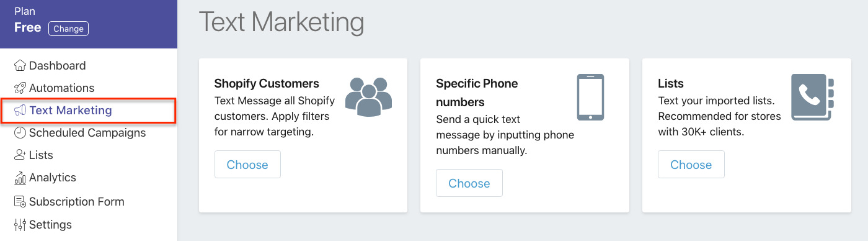Viewport: 868px width, 241px height.
Task: Click the Analytics chart icon
Action: click(x=20, y=178)
